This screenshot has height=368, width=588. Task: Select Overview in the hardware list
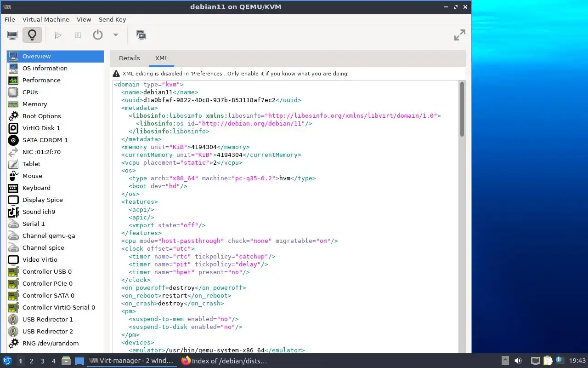pyautogui.click(x=55, y=56)
